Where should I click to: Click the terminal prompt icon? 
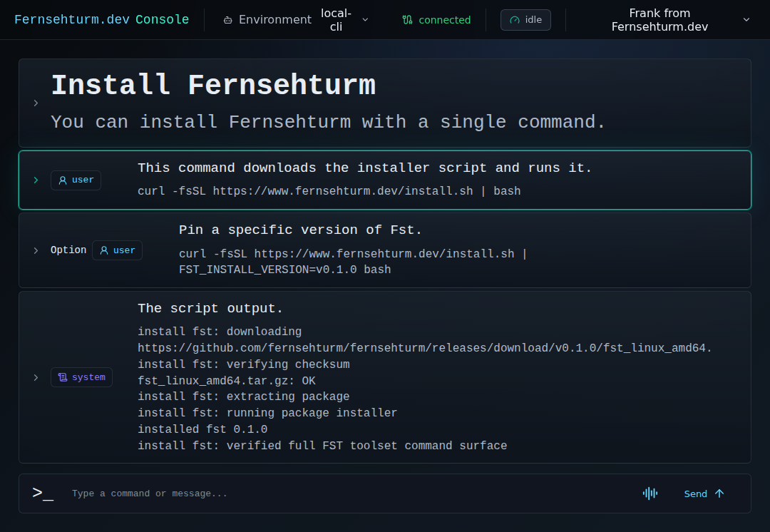[43, 493]
